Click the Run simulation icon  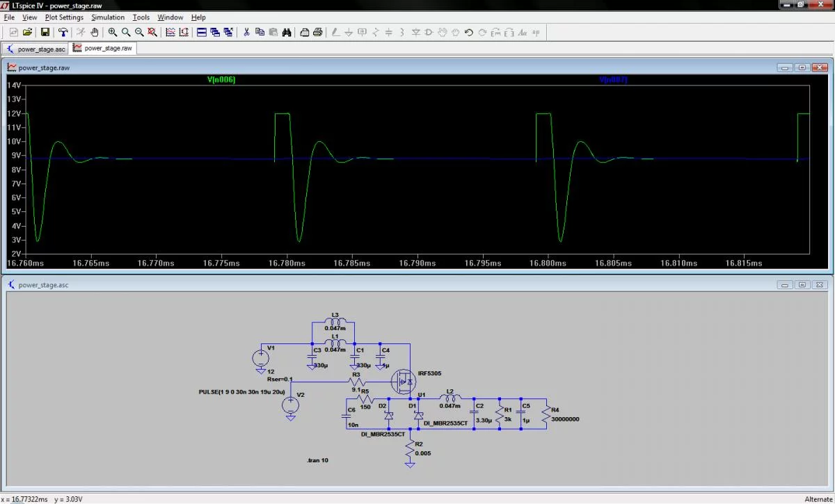(x=81, y=32)
